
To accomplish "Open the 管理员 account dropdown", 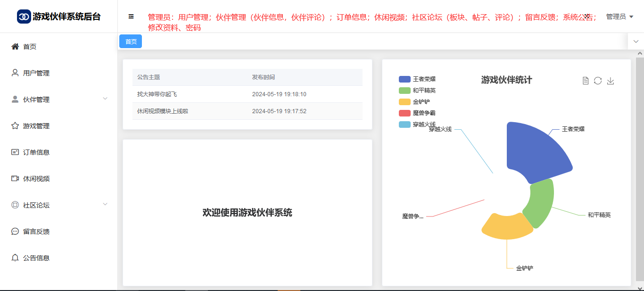I will point(619,17).
